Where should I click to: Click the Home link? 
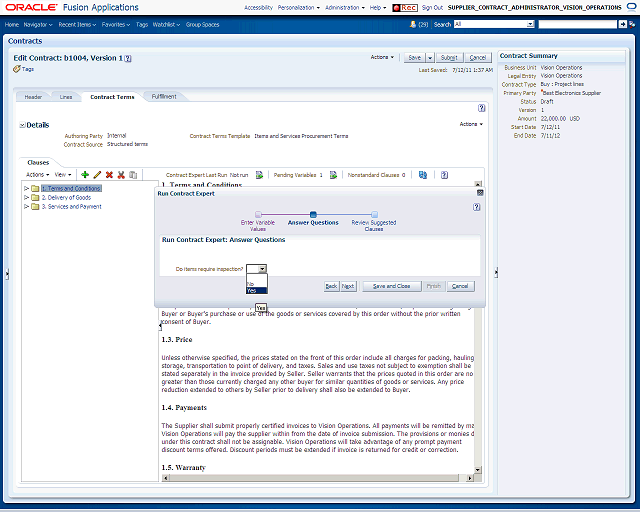click(x=12, y=24)
